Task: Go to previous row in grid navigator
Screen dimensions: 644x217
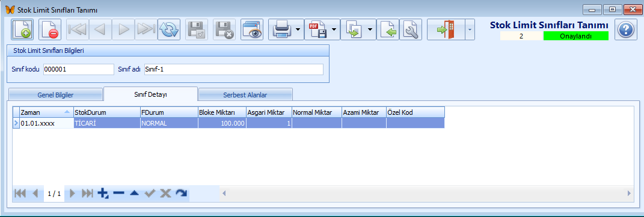Action: point(35,194)
